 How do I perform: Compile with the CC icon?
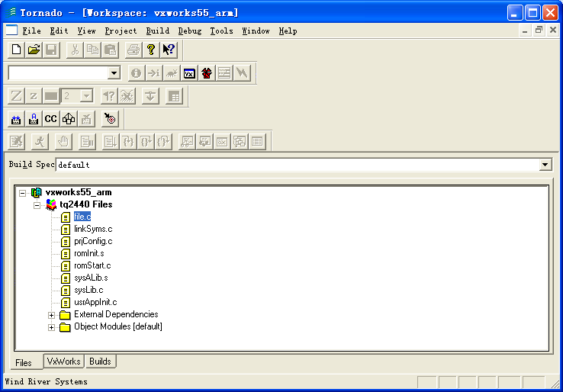click(x=51, y=119)
